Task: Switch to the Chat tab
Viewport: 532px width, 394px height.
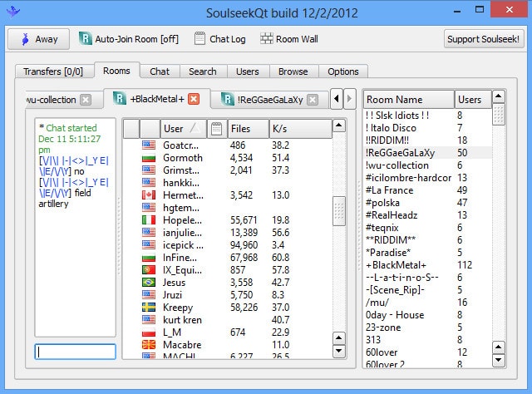Action: (160, 71)
